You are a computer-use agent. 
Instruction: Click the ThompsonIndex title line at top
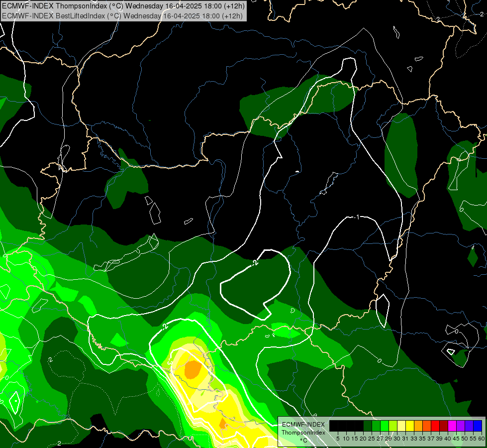click(123, 6)
